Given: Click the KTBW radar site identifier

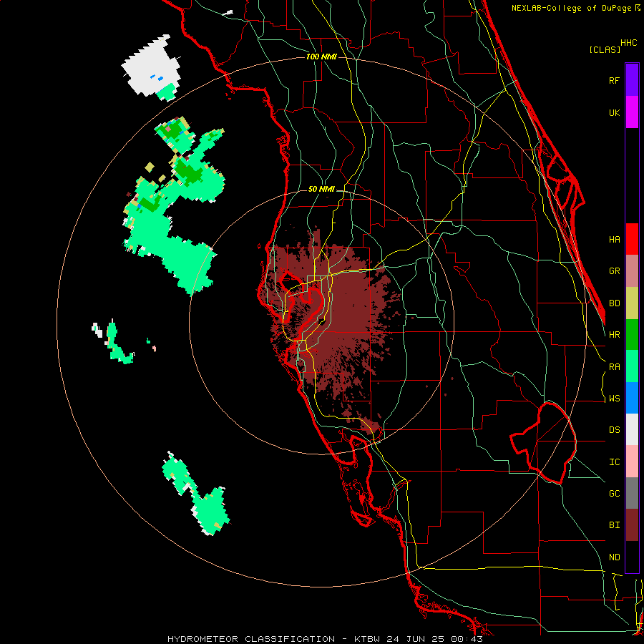Looking at the screenshot, I should 367,639.
